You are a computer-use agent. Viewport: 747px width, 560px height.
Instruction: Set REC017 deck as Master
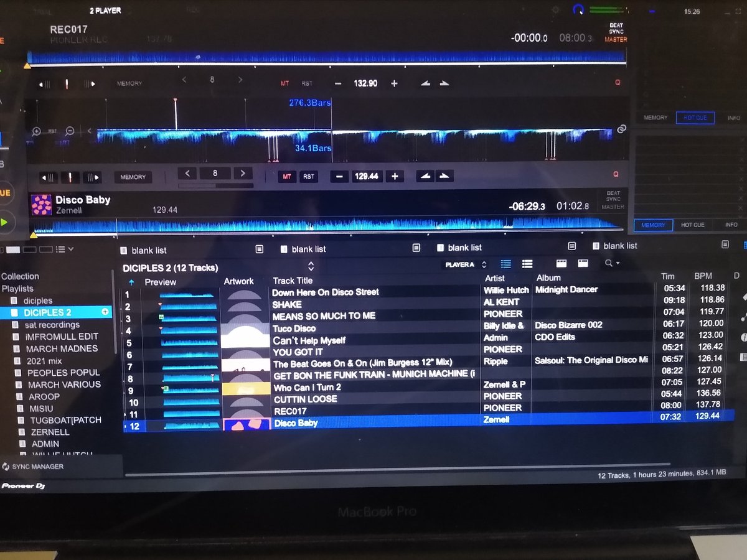pyautogui.click(x=616, y=39)
